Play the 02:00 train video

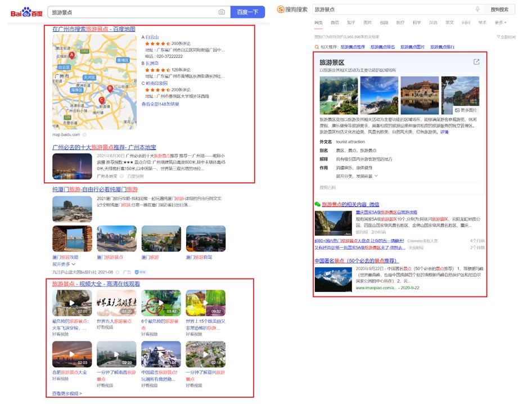point(72,303)
